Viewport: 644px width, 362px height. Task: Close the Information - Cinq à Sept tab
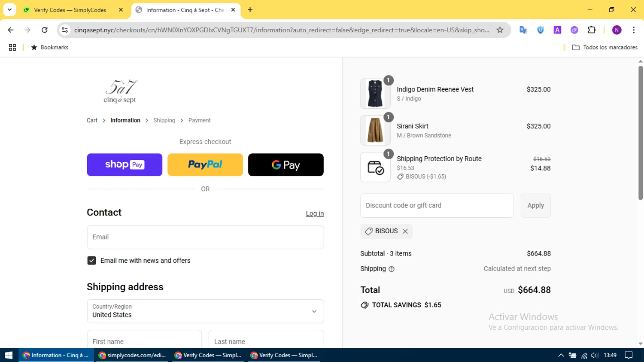(233, 10)
